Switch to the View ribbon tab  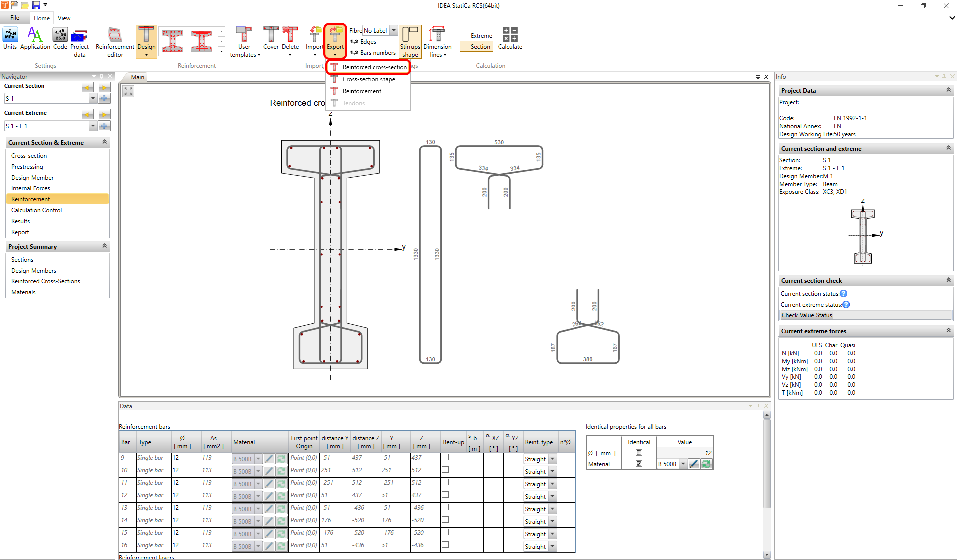click(x=64, y=18)
